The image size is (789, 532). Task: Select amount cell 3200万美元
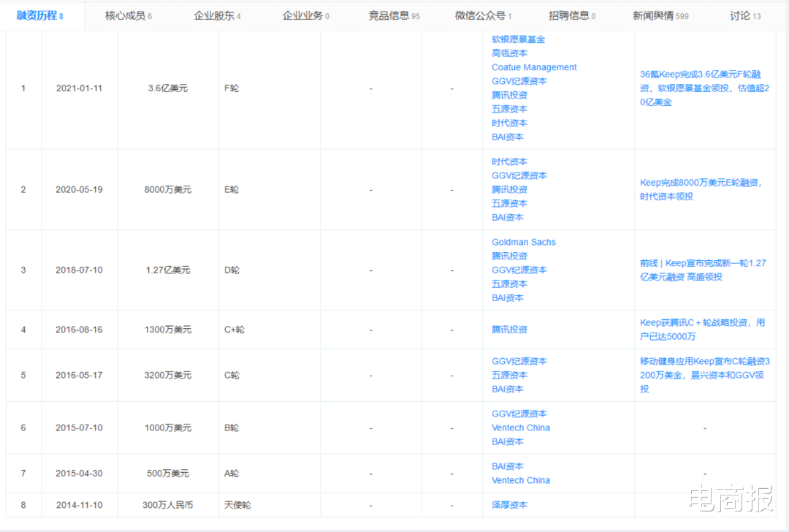coord(167,376)
